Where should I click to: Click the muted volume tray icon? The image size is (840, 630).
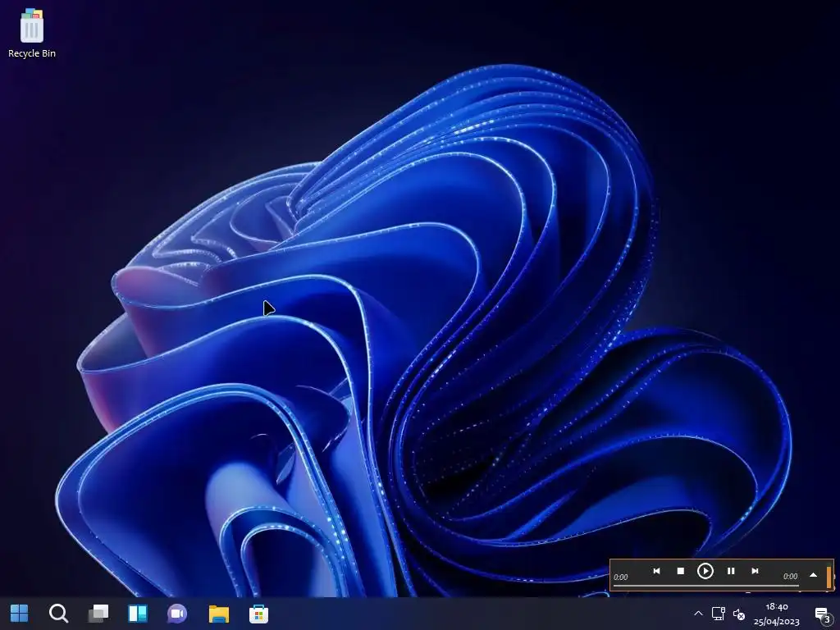739,614
